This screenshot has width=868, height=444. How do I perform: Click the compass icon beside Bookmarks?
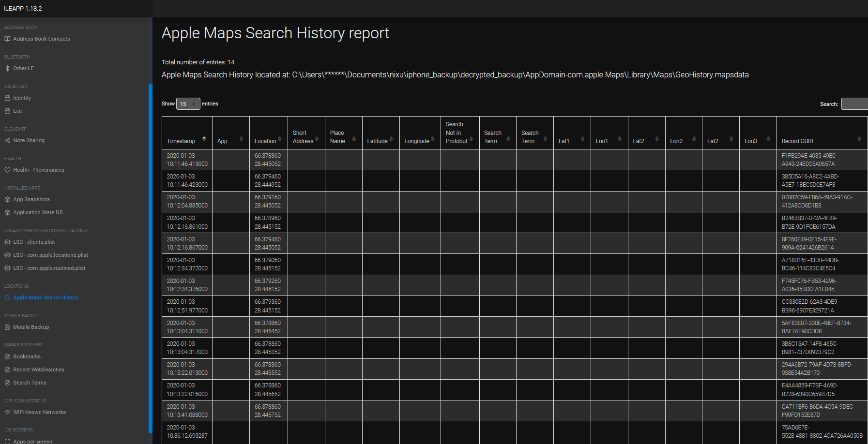[x=7, y=356]
